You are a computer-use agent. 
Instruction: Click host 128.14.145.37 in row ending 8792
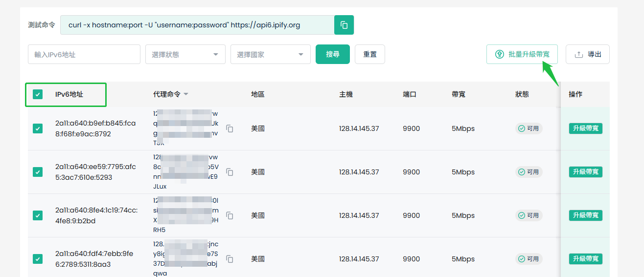tap(359, 128)
